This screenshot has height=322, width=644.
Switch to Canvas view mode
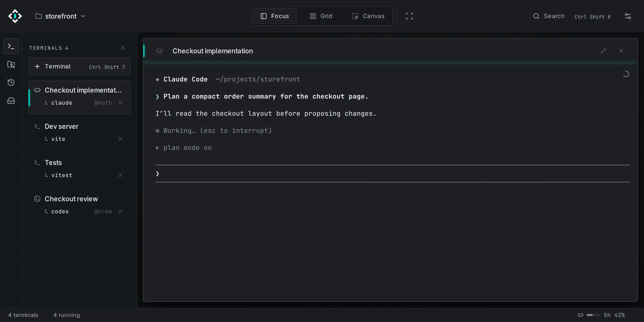[368, 16]
